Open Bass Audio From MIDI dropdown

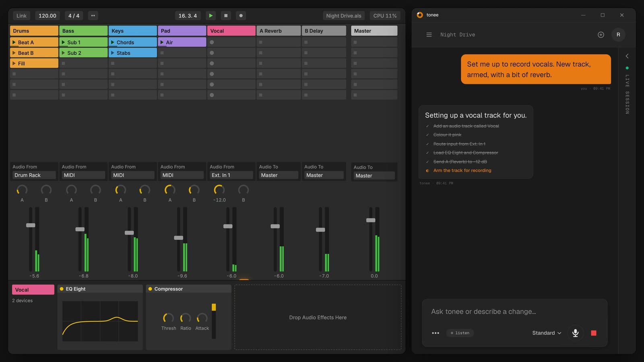[x=83, y=175]
